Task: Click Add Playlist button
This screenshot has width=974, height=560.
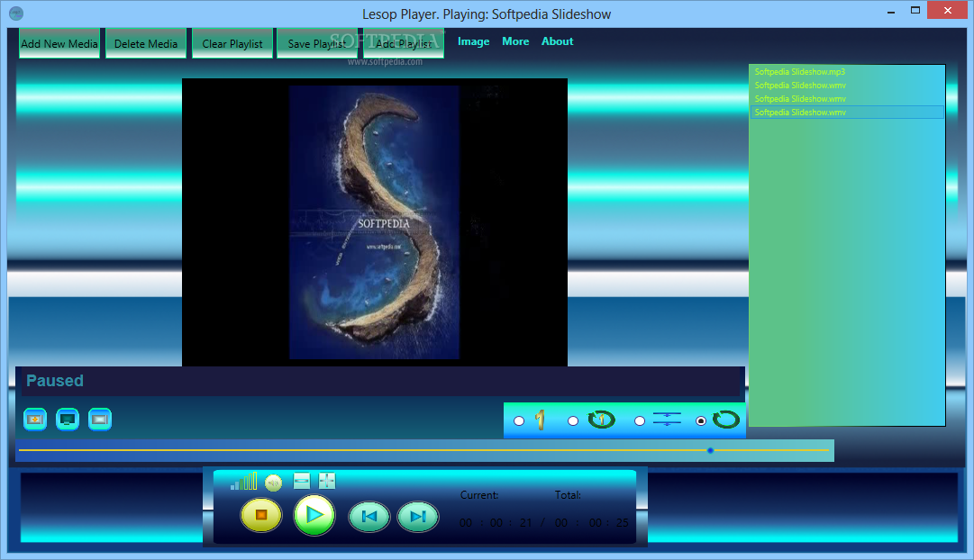Action: (404, 43)
